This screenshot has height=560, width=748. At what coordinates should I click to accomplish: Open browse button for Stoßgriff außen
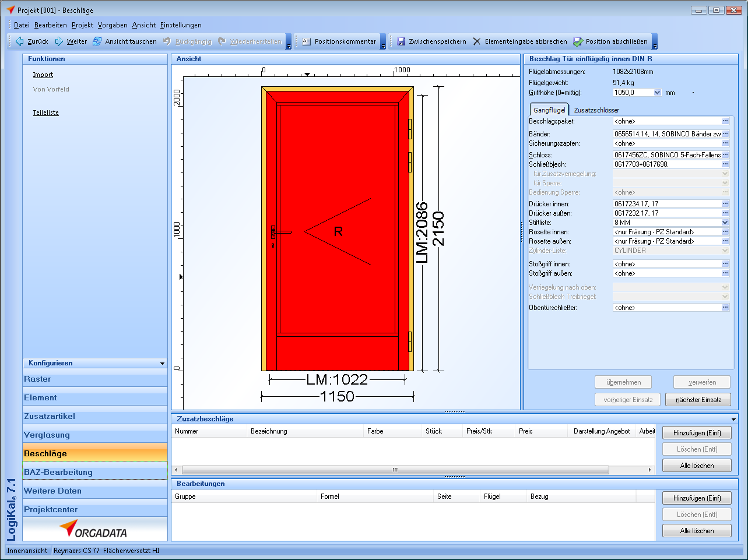tap(725, 273)
